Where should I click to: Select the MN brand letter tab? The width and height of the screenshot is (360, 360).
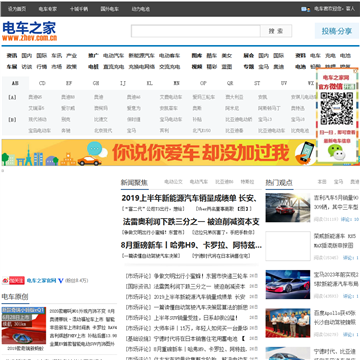click(176, 83)
